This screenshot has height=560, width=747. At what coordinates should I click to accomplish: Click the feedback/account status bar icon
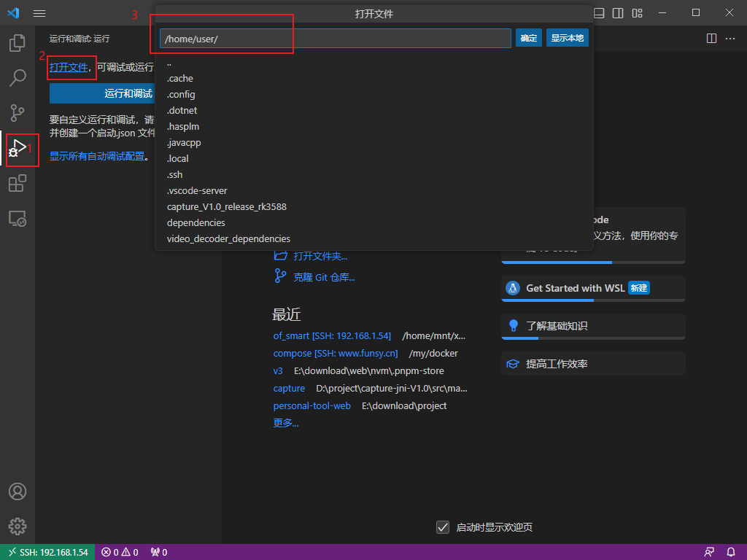click(709, 552)
